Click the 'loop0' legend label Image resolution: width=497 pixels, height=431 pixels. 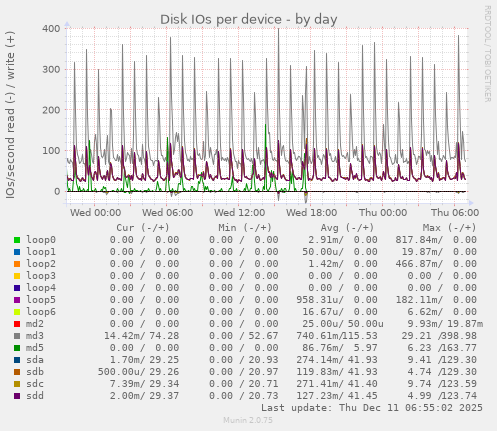[x=41, y=240]
